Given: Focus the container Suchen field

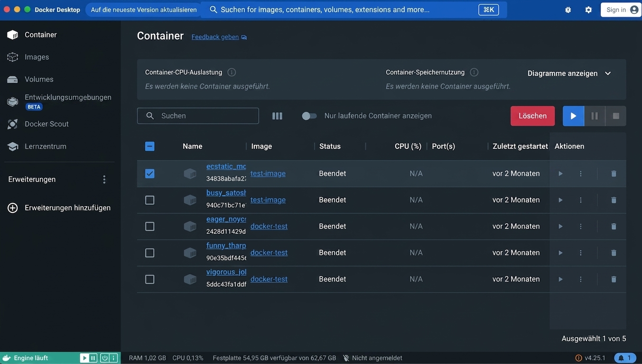Looking at the screenshot, I should click(x=198, y=116).
